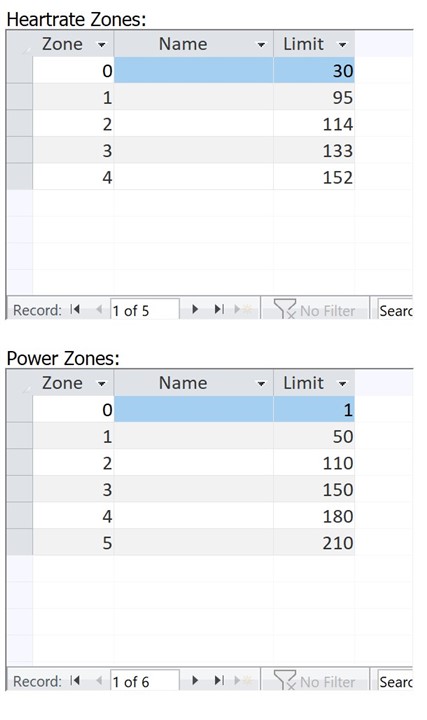Click record number box showing 1 of 5
This screenshot has width=427, height=720.
144,310
